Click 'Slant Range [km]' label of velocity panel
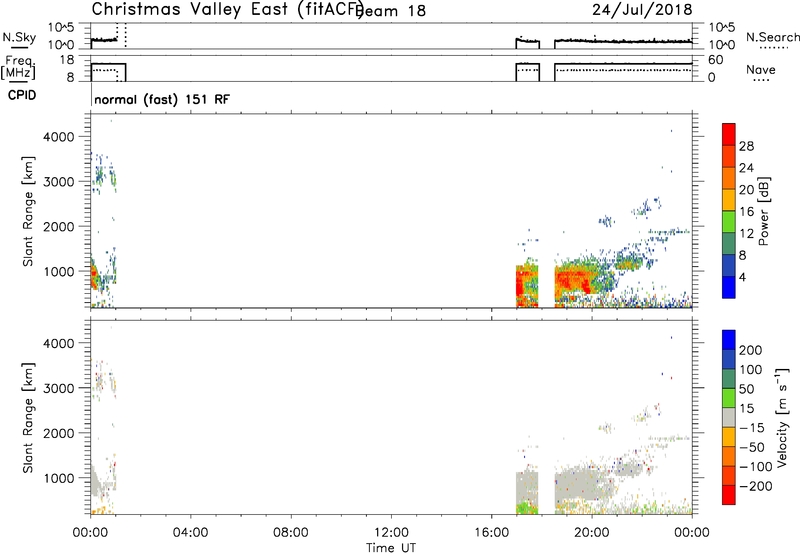The width and height of the screenshot is (800, 554). [28, 418]
